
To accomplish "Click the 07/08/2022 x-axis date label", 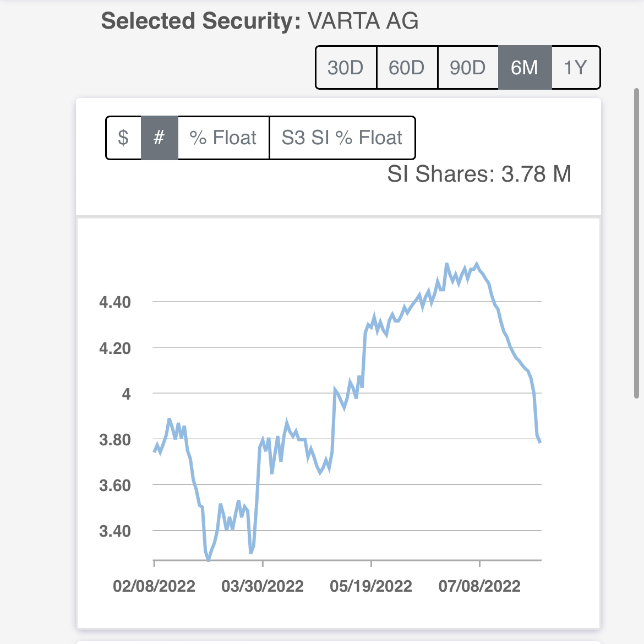I will (479, 586).
